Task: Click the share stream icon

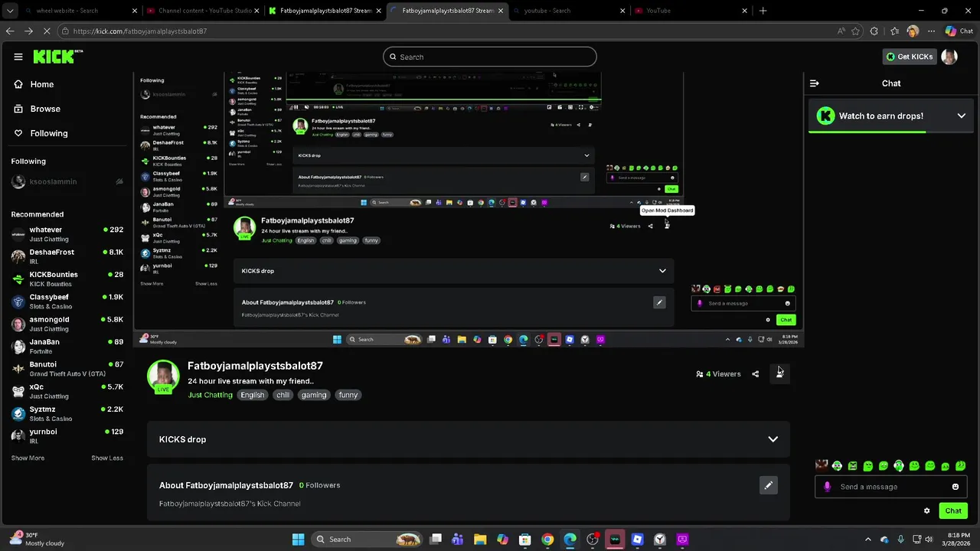Action: [756, 374]
